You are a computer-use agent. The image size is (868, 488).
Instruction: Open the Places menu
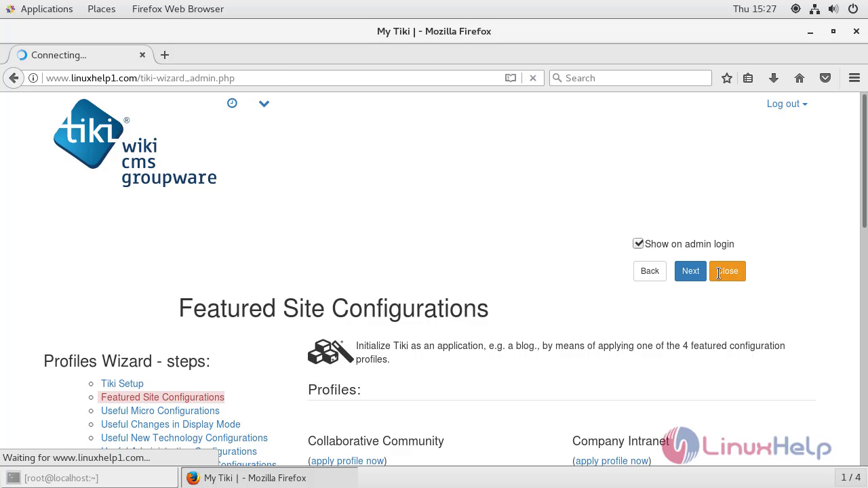[x=102, y=9]
